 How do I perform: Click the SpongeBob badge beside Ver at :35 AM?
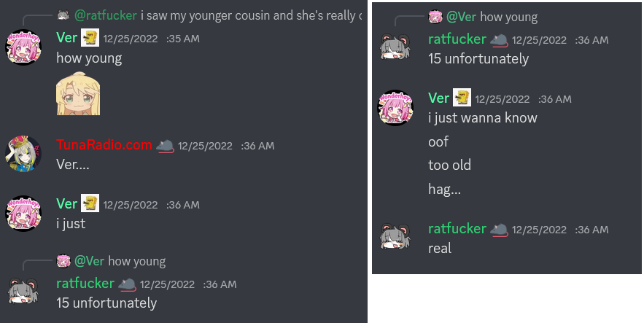tap(90, 38)
